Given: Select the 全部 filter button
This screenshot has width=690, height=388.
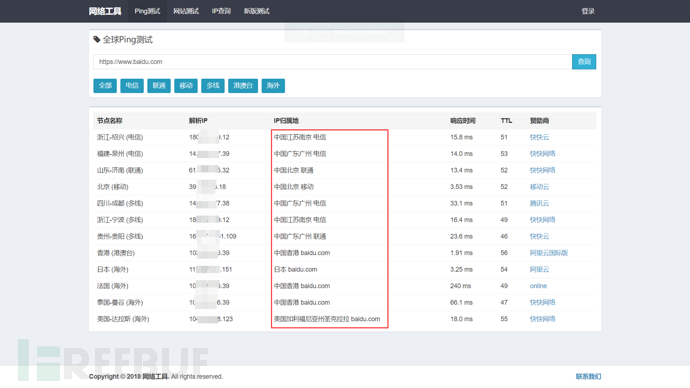Looking at the screenshot, I should 105,85.
